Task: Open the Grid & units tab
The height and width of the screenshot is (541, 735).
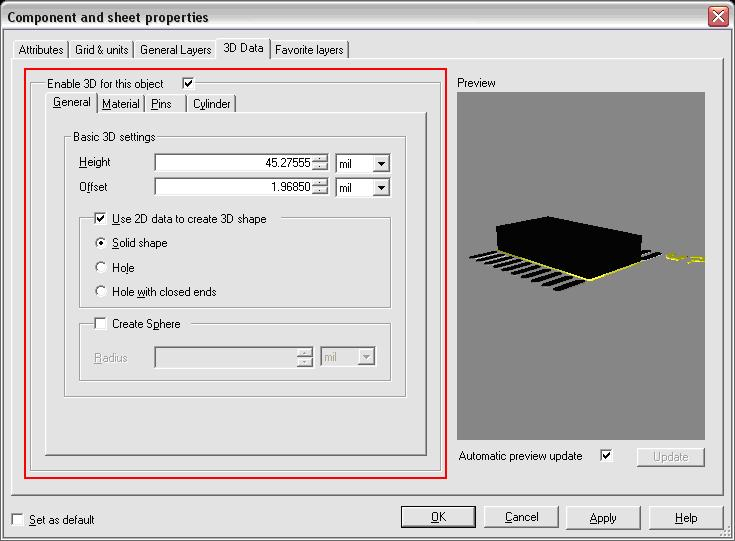Action: coord(102,50)
